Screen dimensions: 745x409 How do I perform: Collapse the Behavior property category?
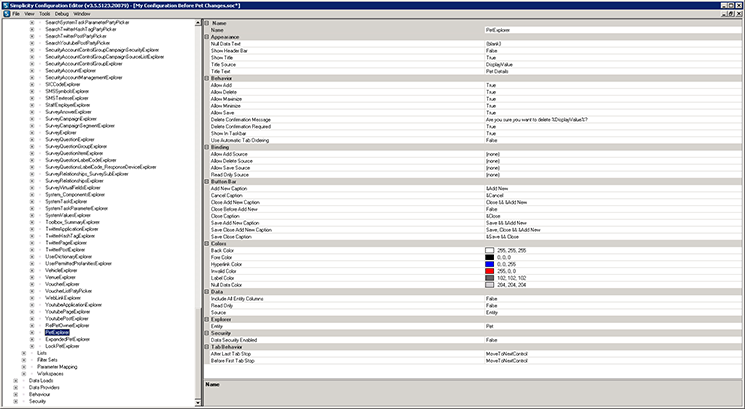pyautogui.click(x=207, y=78)
